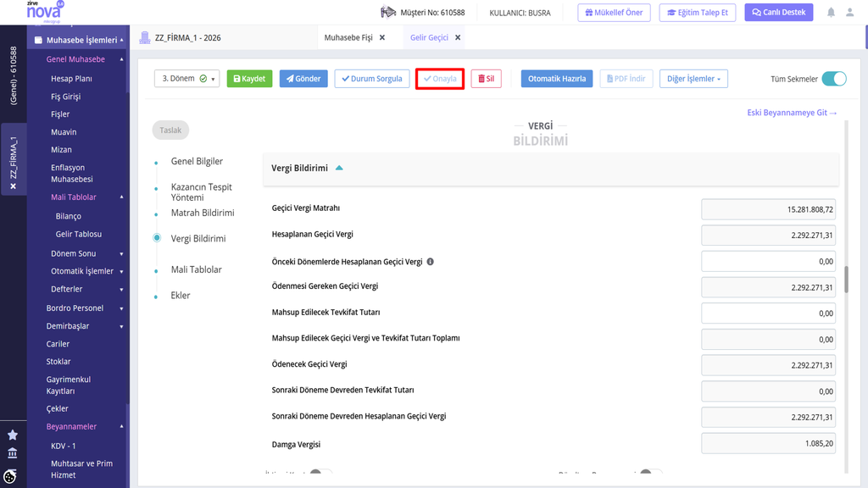Follow the Eski Beyannameye Git link

(792, 113)
